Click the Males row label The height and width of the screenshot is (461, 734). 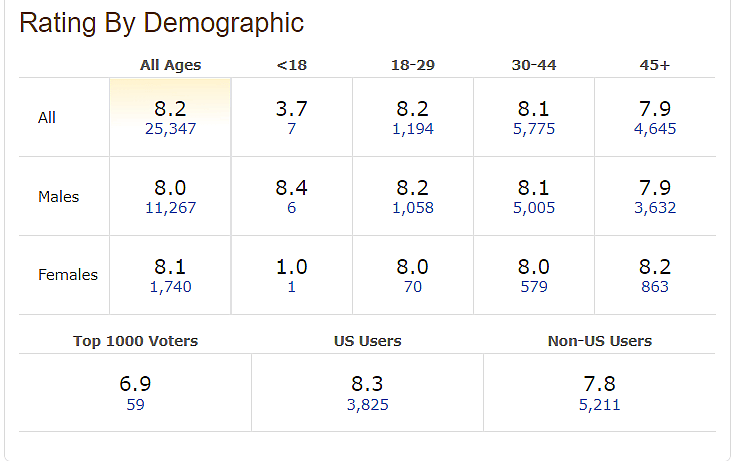[x=58, y=197]
